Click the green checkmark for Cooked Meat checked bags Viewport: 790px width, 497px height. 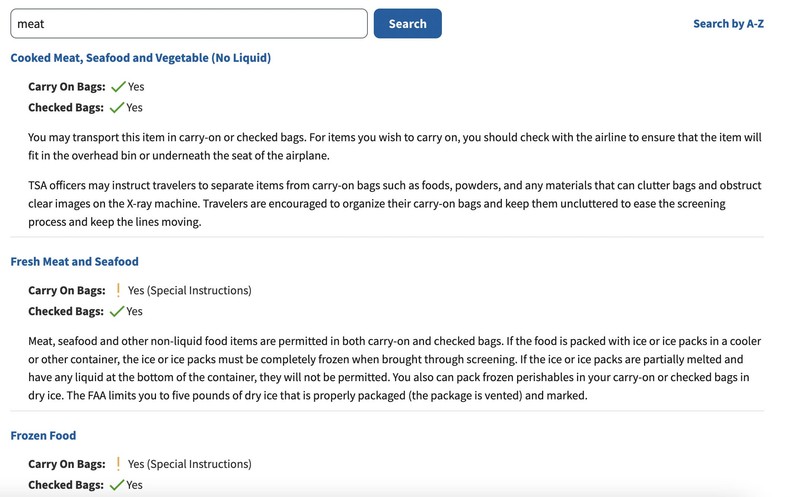[117, 107]
